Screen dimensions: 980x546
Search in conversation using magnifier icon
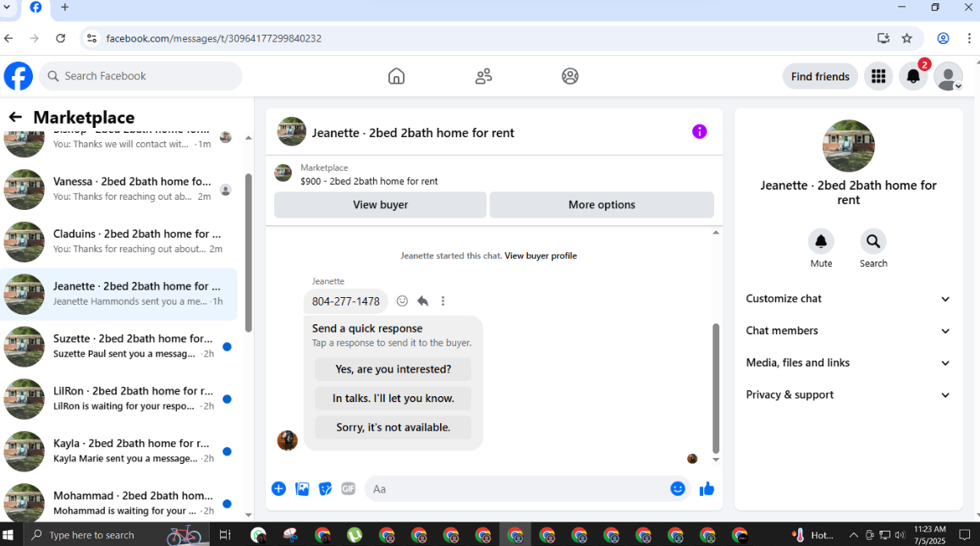tap(873, 241)
